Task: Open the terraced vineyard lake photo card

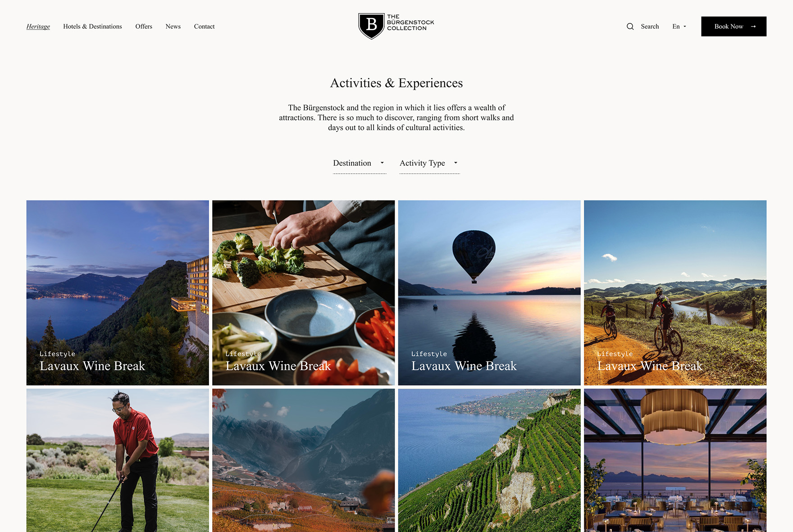Action: 489,460
